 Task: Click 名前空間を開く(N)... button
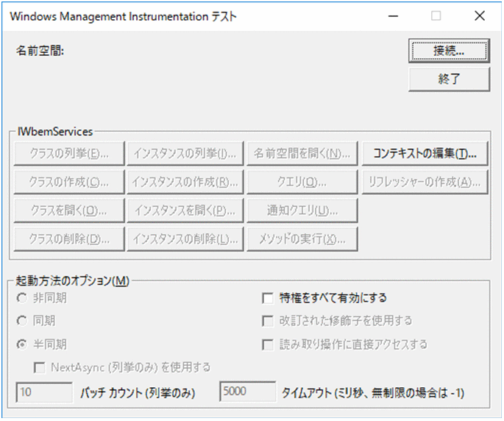[302, 153]
